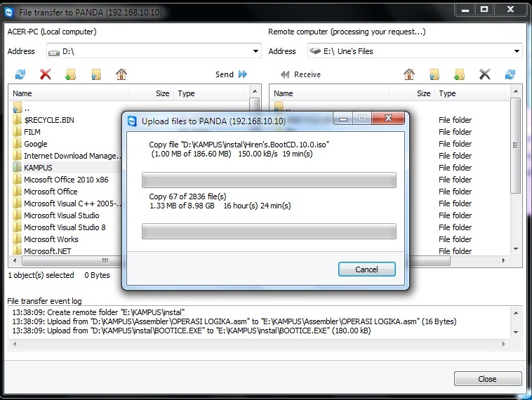Sort remote list by Name column
532x400 pixels.
[x=329, y=93]
